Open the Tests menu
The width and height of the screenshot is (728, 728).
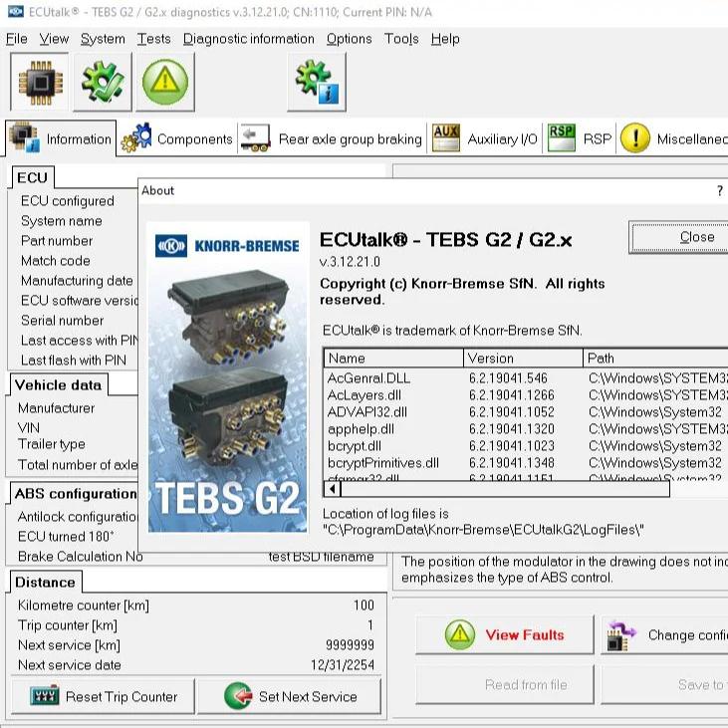pos(153,39)
